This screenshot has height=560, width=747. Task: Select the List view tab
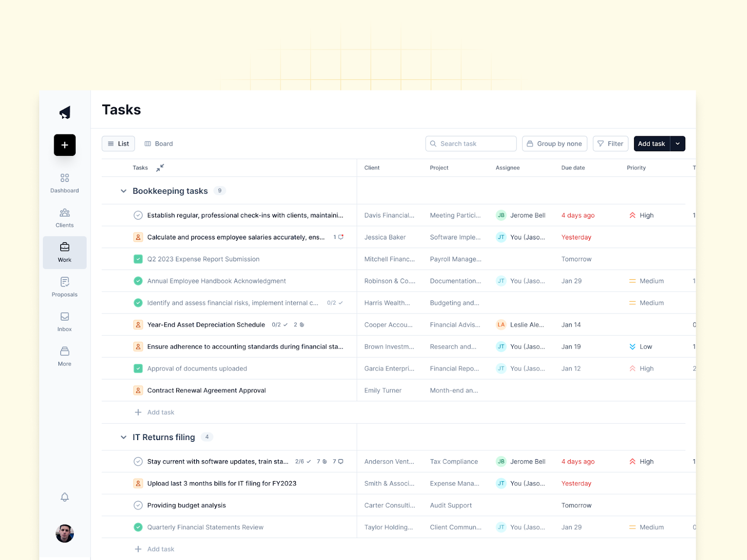[118, 144]
